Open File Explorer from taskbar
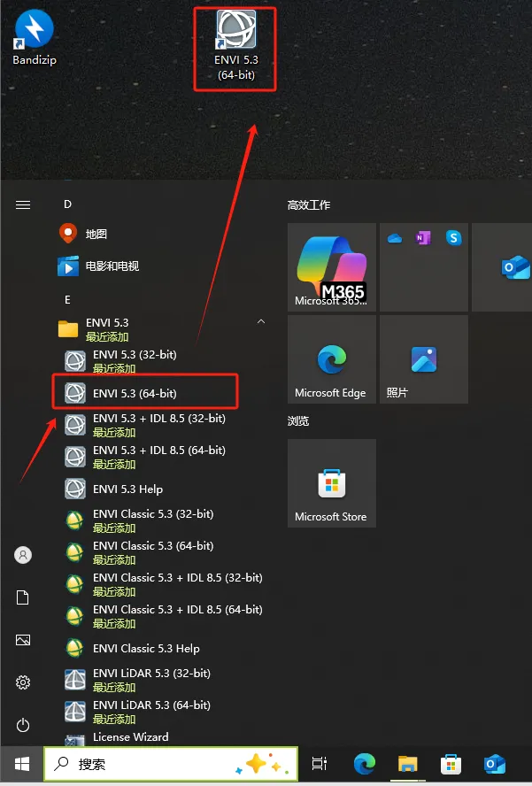Screen dimensions: 532x786 [x=408, y=764]
